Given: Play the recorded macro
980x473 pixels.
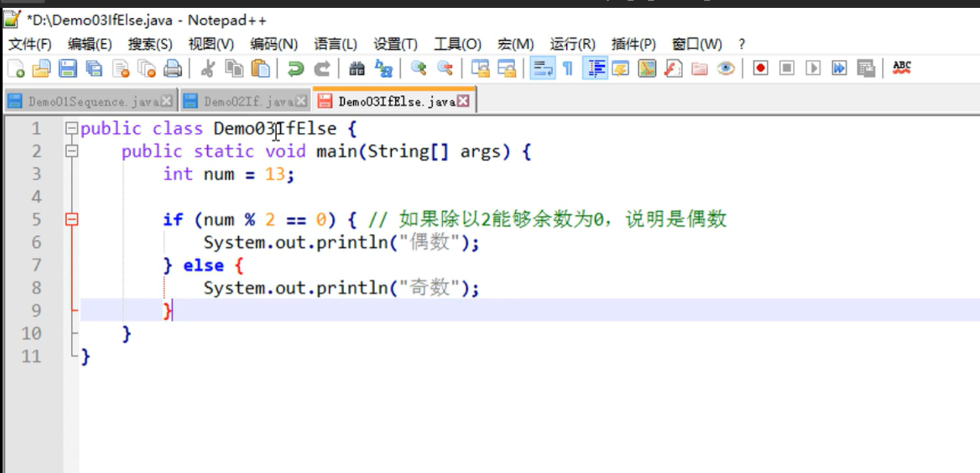Looking at the screenshot, I should coord(813,67).
